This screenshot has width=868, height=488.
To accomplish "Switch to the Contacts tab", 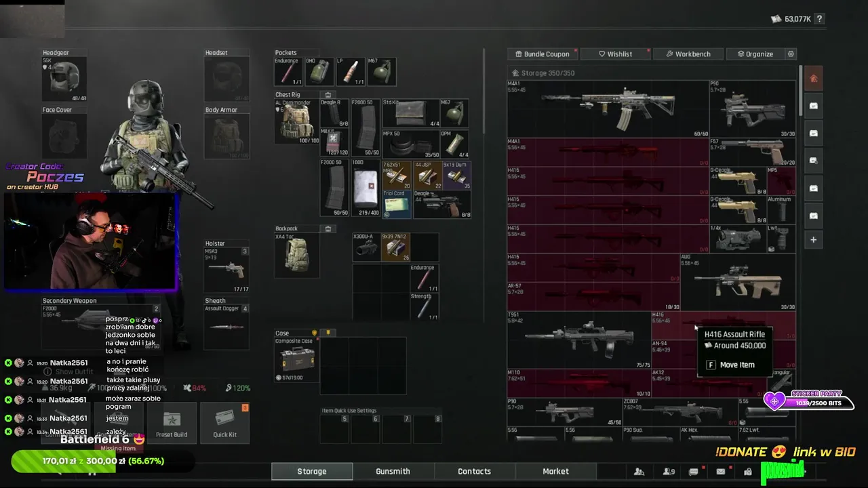I will point(475,471).
